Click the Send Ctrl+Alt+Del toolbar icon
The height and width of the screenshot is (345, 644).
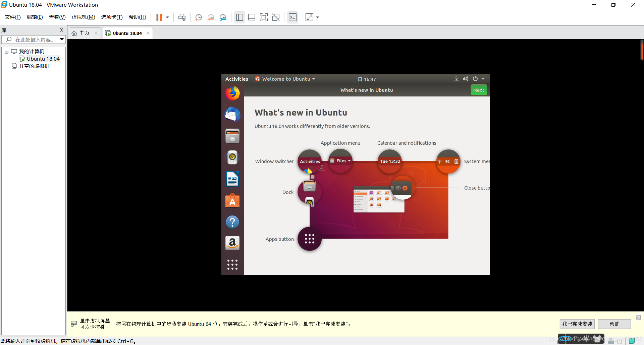pos(182,17)
